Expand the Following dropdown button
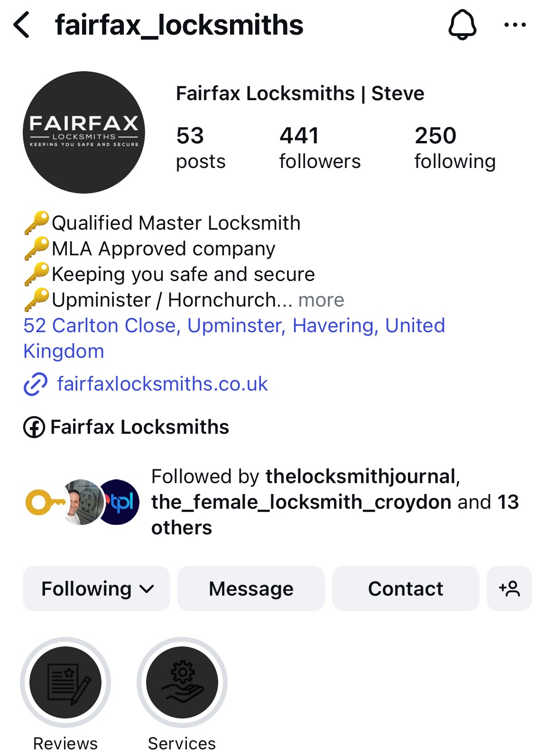The image size is (555, 756). tap(96, 588)
